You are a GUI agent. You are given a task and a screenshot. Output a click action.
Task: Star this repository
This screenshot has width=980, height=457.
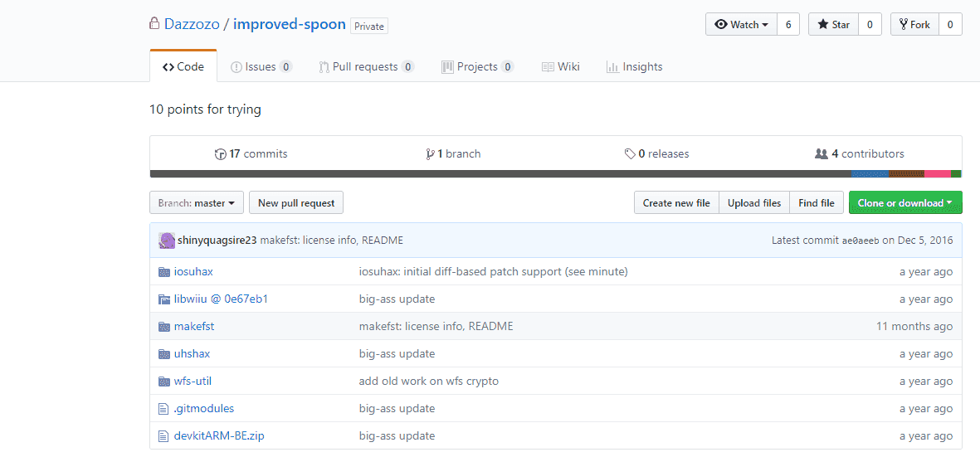pyautogui.click(x=834, y=25)
